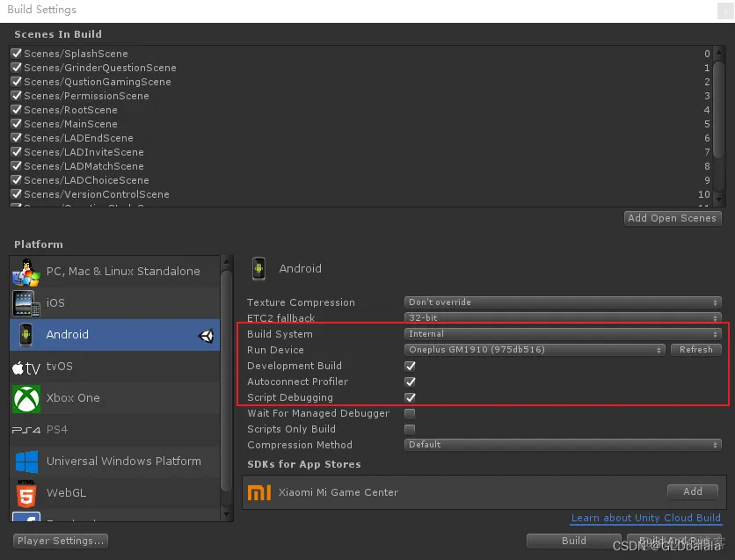
Task: Uncheck Scenes/GrinderQuestionScene checkbox
Action: coord(17,67)
